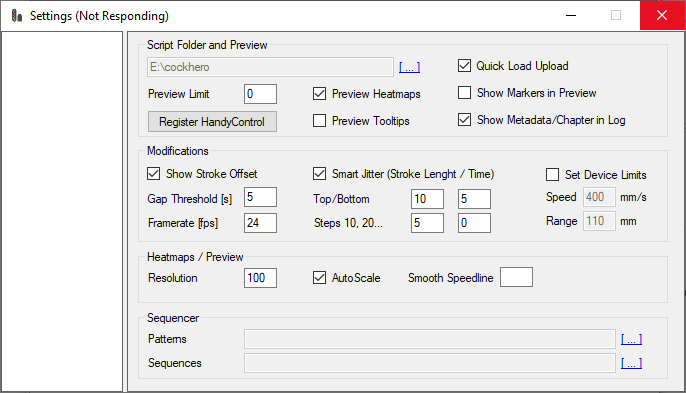Click the Smooth Speedline input field
The height and width of the screenshot is (393, 686).
(516, 277)
